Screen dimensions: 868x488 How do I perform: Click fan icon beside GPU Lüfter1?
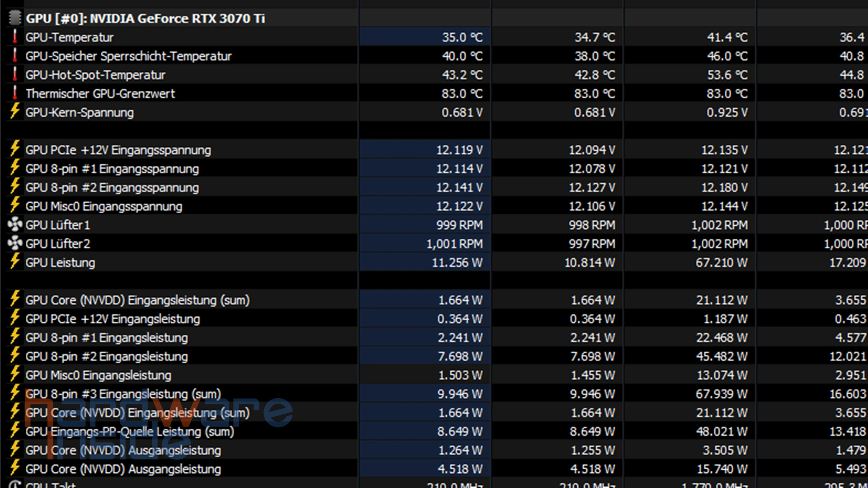15,224
